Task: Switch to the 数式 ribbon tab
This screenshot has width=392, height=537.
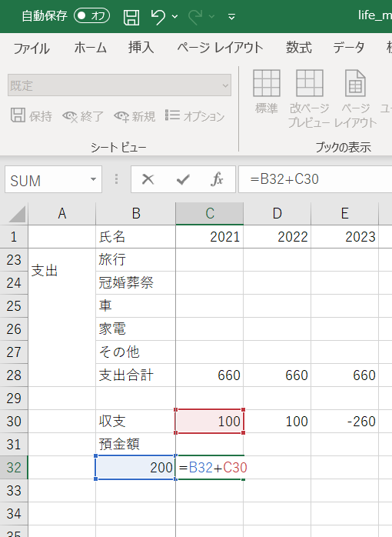Action: tap(299, 47)
